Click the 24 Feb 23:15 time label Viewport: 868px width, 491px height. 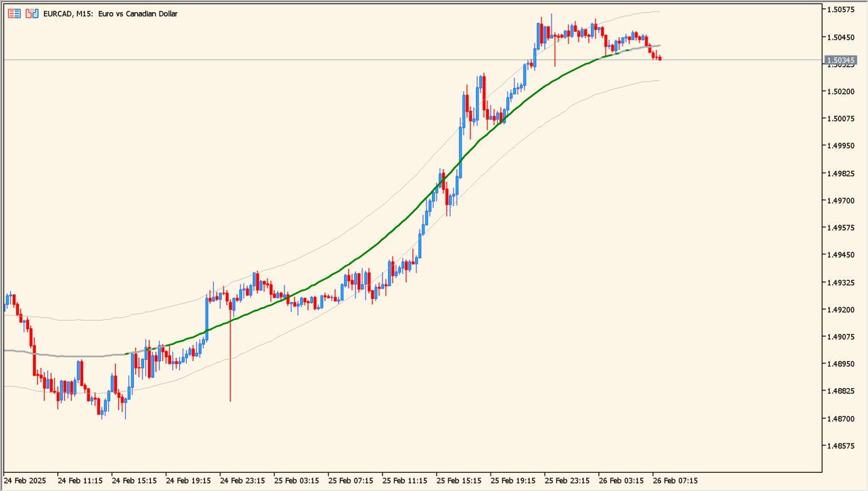(242, 481)
